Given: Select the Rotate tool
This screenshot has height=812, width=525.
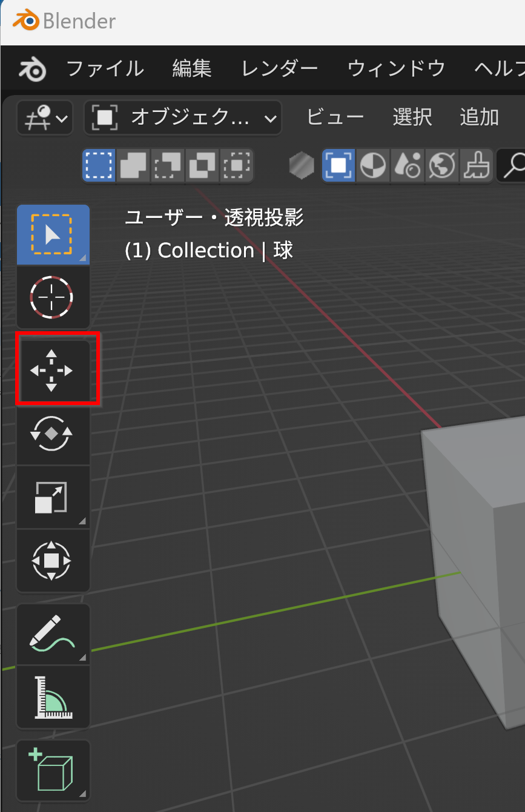Looking at the screenshot, I should [52, 434].
